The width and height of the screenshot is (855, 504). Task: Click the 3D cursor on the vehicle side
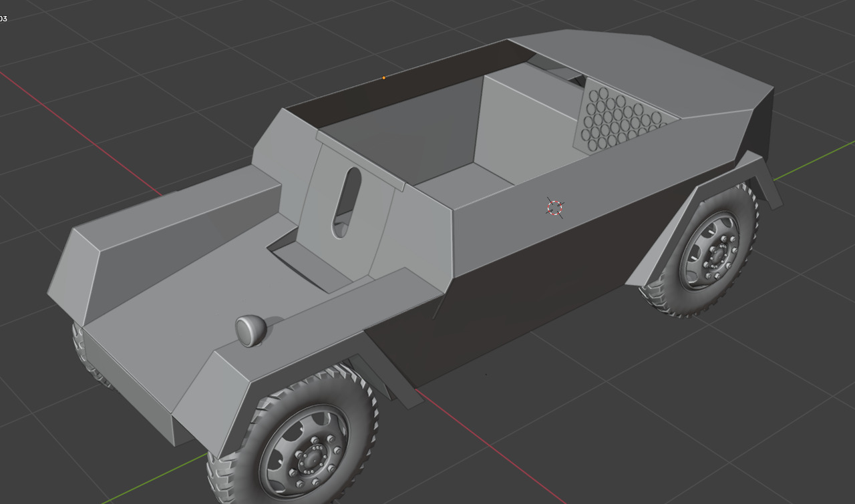555,208
